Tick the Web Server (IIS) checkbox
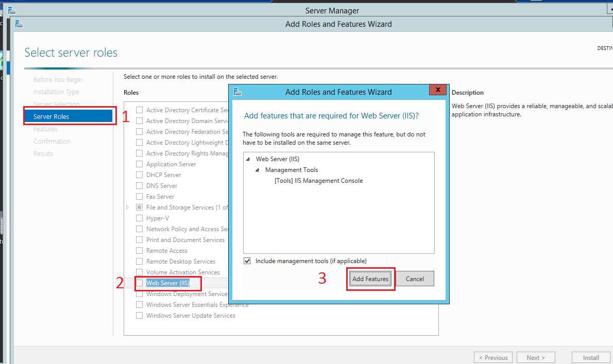 pyautogui.click(x=140, y=283)
